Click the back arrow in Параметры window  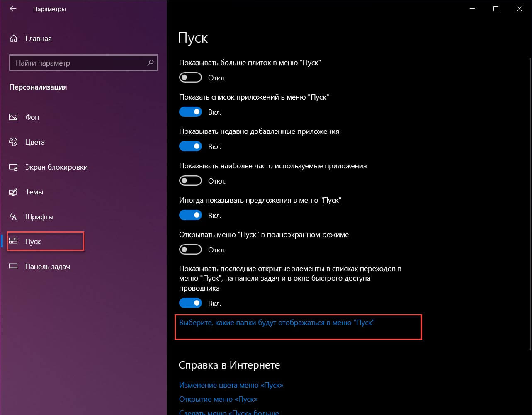pyautogui.click(x=13, y=9)
